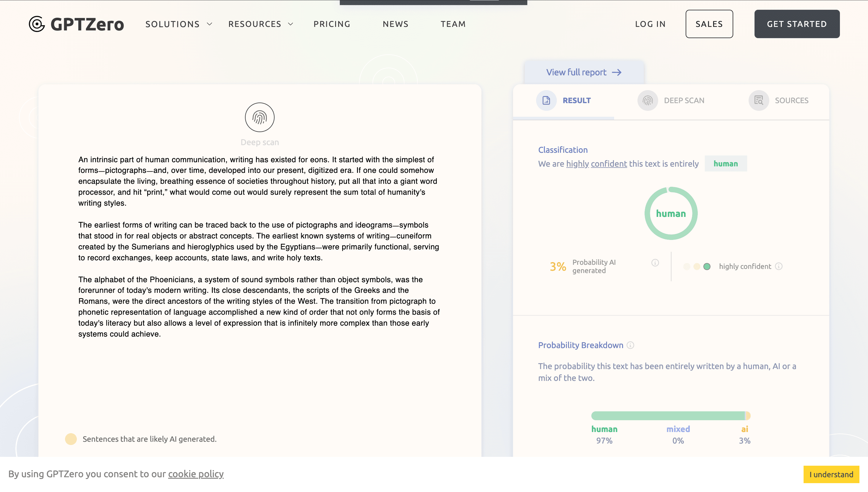Go to the Team page
Image resolution: width=868 pixels, height=492 pixels.
coord(453,24)
